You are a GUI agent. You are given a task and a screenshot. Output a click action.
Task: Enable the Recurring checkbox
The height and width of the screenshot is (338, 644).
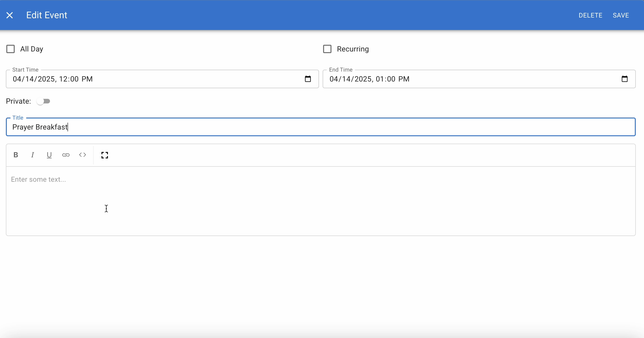pos(327,49)
